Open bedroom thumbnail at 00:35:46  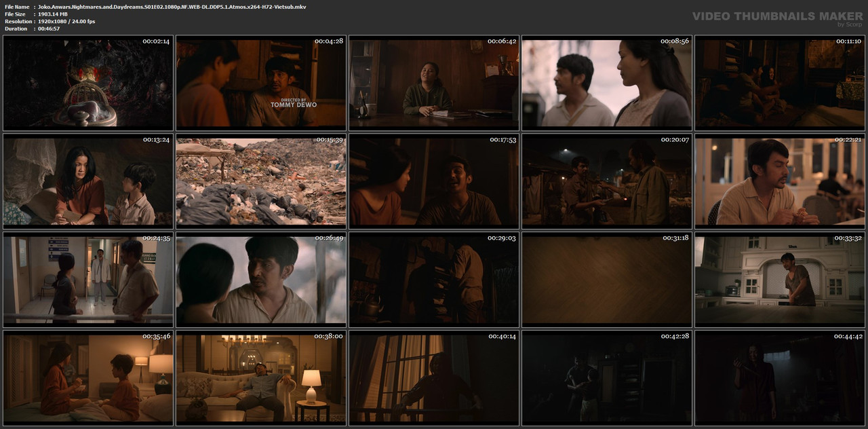pyautogui.click(x=88, y=378)
